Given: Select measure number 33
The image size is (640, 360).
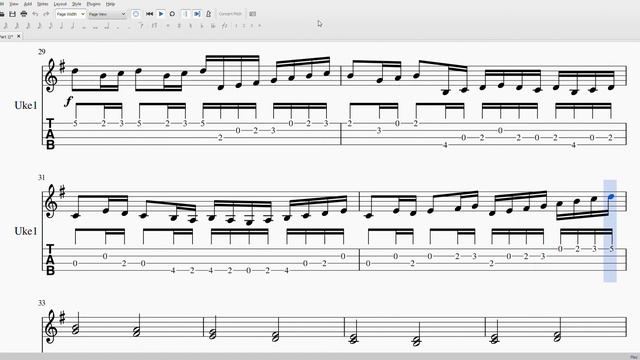Looking at the screenshot, I should click(x=42, y=303).
